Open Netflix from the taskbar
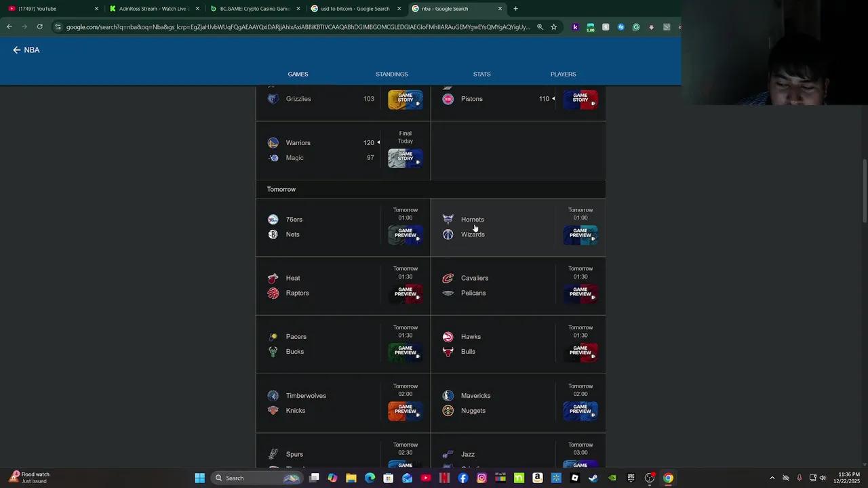The height and width of the screenshot is (488, 868). [x=444, y=478]
